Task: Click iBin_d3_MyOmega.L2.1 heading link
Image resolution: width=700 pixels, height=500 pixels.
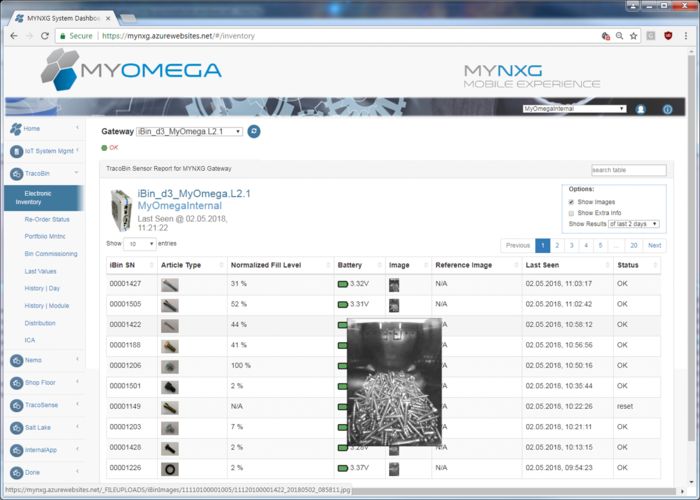Action: coord(194,194)
